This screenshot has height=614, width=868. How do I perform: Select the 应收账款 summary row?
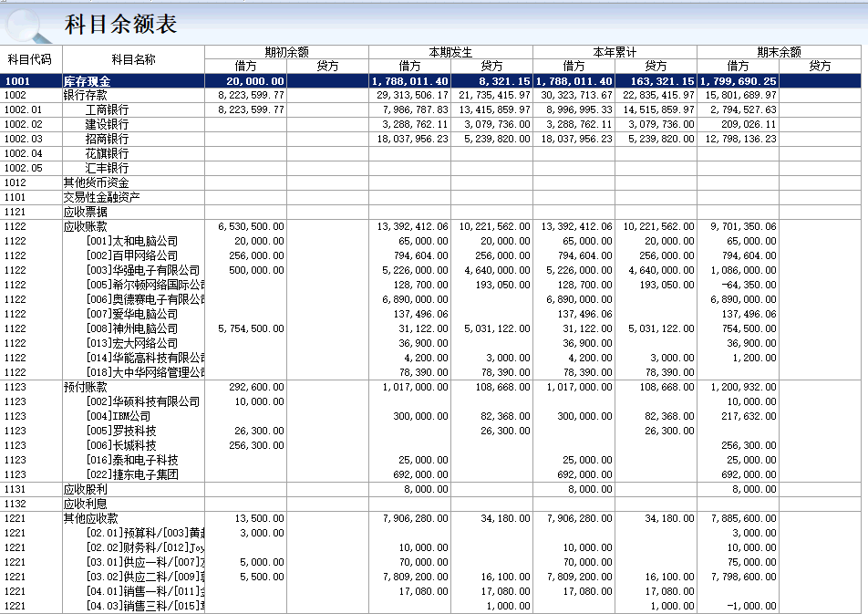click(x=430, y=226)
